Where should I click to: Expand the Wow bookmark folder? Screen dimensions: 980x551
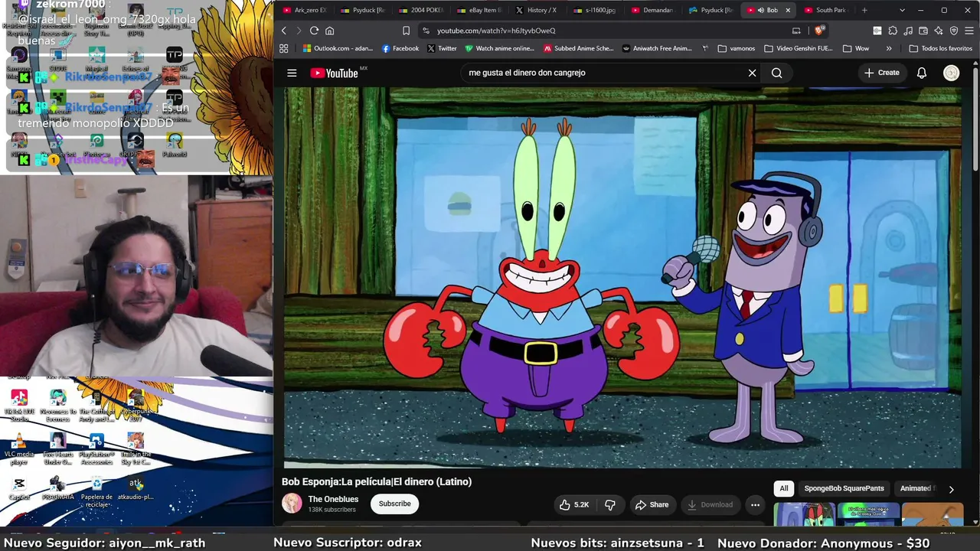[856, 48]
